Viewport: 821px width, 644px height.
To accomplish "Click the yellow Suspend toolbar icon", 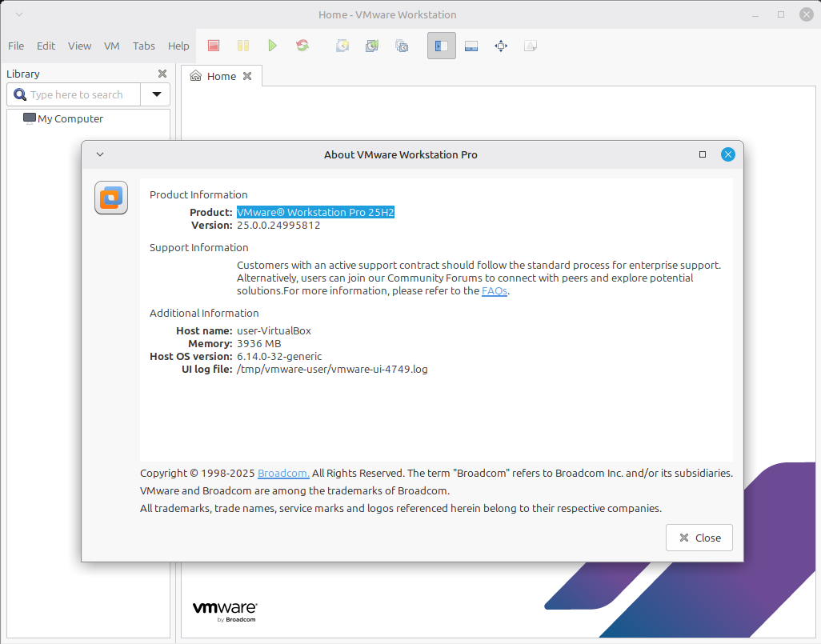I will [x=243, y=46].
